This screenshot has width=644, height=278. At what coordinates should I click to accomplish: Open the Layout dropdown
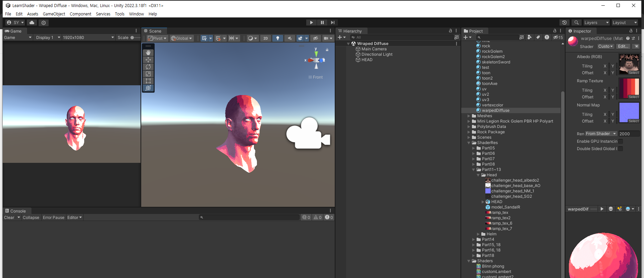click(x=625, y=22)
